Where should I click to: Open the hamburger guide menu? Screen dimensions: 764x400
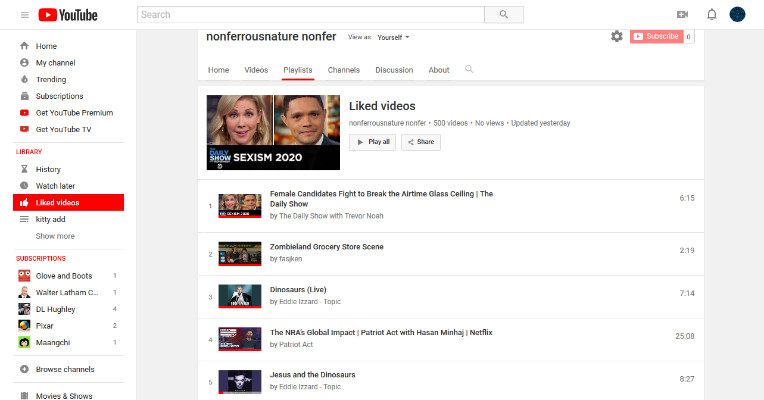(25, 15)
